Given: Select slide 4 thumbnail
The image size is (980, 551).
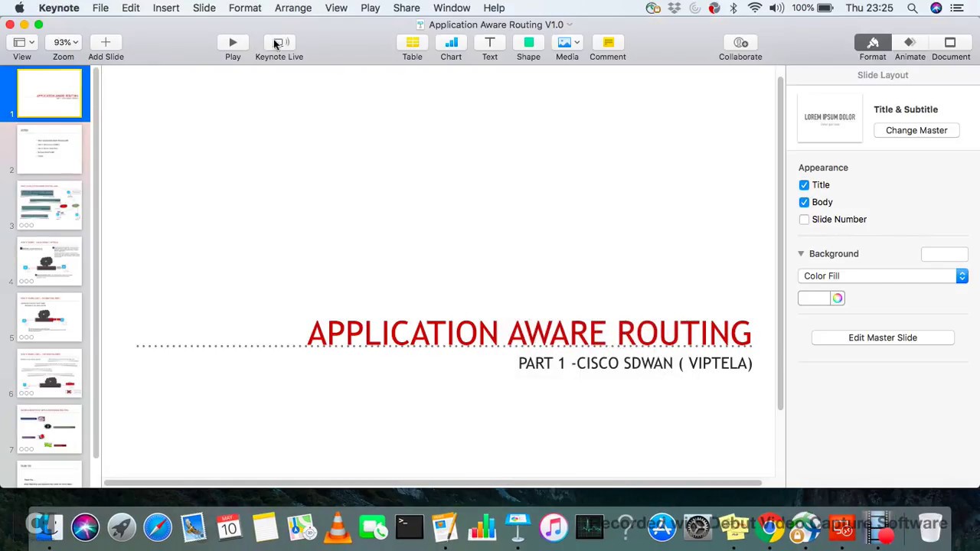Looking at the screenshot, I should (x=50, y=262).
